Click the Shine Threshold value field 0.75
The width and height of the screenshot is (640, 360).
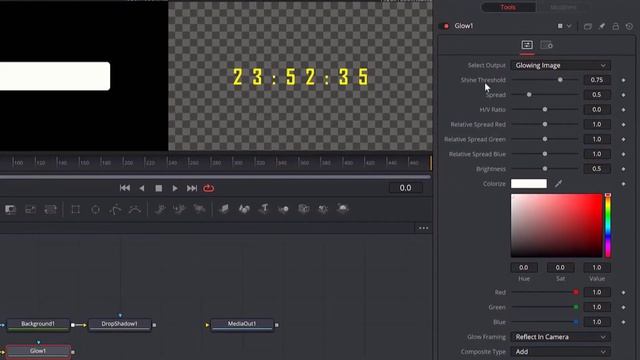click(x=597, y=80)
